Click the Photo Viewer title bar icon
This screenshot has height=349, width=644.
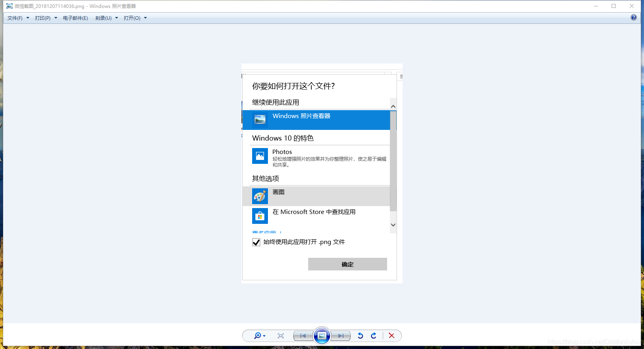9,6
